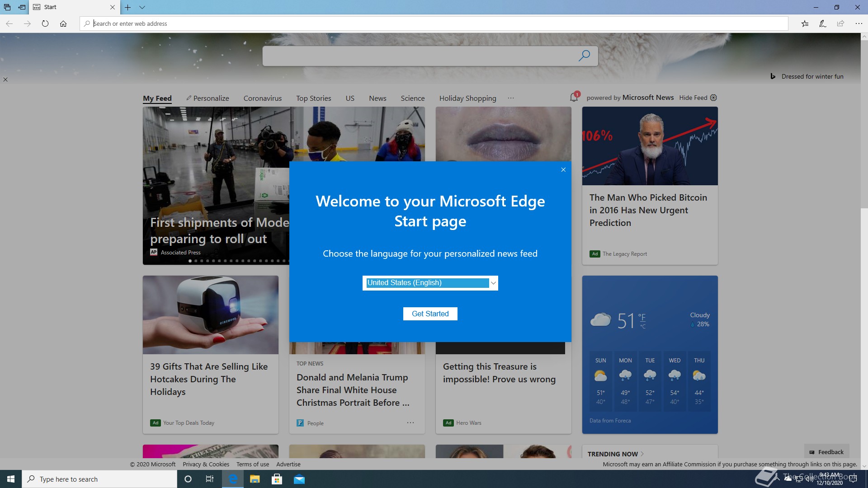Screen dimensions: 868x488
Task: Open the 39 Gifts article image
Action: [x=211, y=315]
